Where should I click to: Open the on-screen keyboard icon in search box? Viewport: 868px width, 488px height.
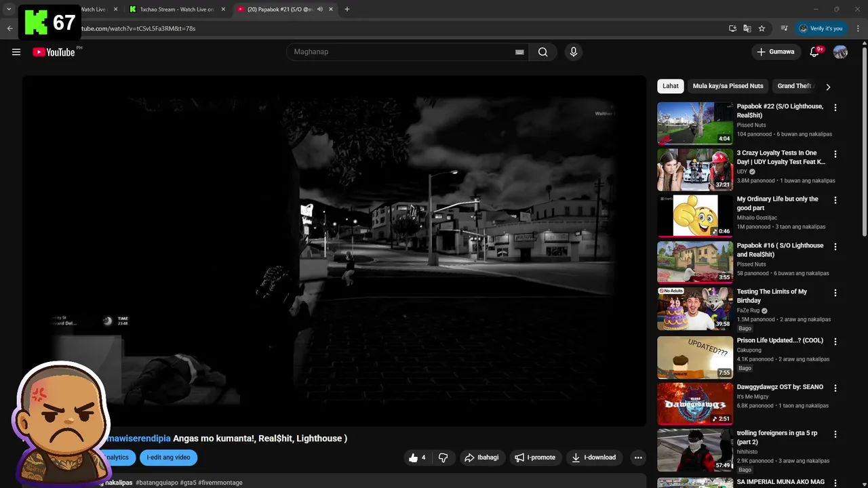pos(519,52)
